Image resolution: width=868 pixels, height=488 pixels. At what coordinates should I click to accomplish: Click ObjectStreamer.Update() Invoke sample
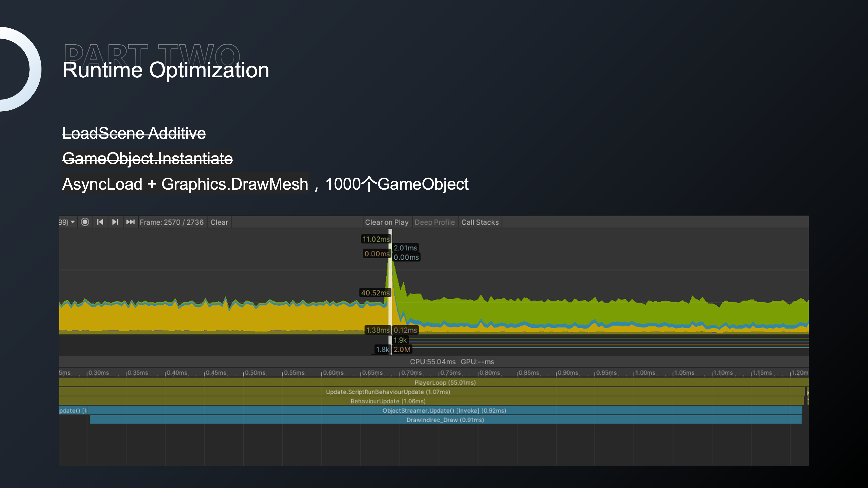click(x=444, y=410)
